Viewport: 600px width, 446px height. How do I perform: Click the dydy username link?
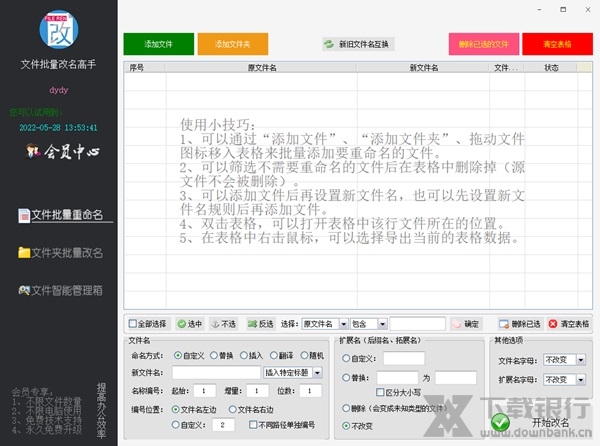59,90
